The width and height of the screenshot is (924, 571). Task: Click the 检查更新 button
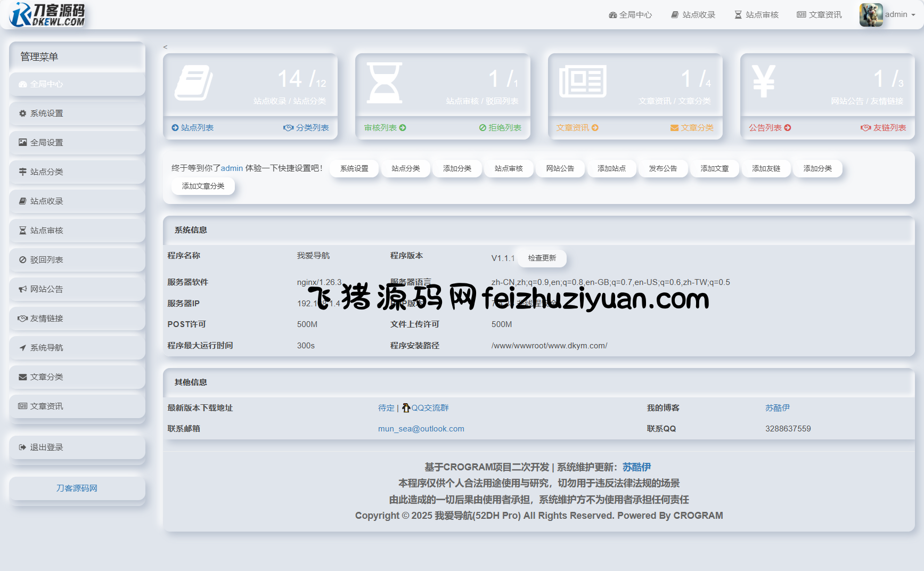542,258
